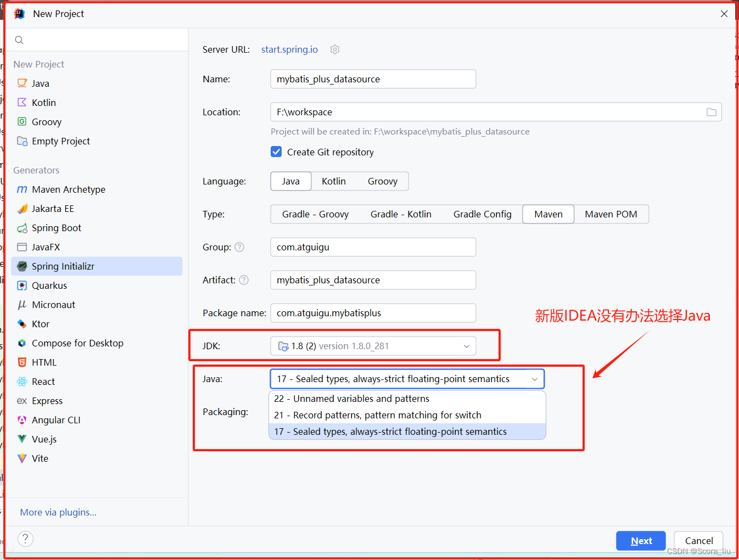Focus the Package name field

click(x=373, y=313)
